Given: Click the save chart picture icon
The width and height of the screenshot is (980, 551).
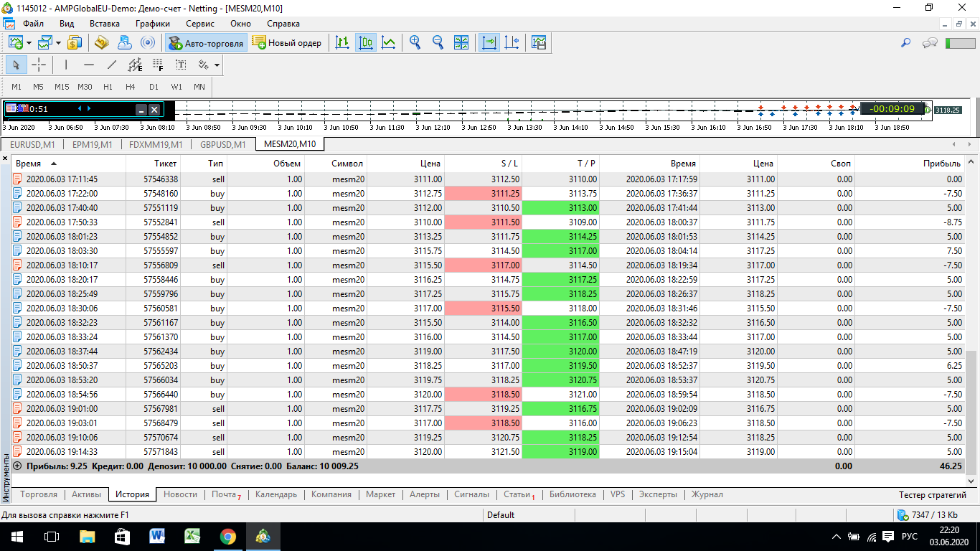Looking at the screenshot, I should point(539,43).
